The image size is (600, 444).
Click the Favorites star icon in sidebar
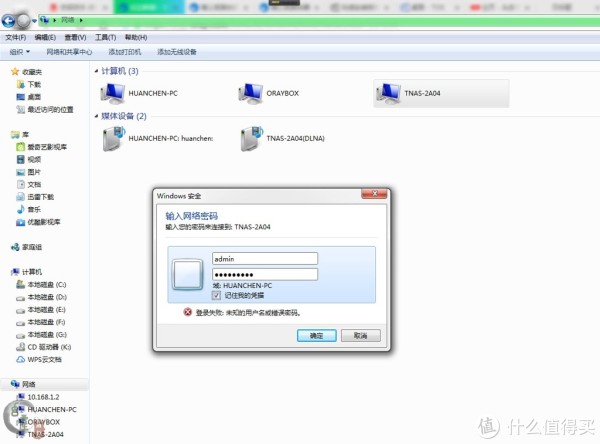click(x=15, y=72)
